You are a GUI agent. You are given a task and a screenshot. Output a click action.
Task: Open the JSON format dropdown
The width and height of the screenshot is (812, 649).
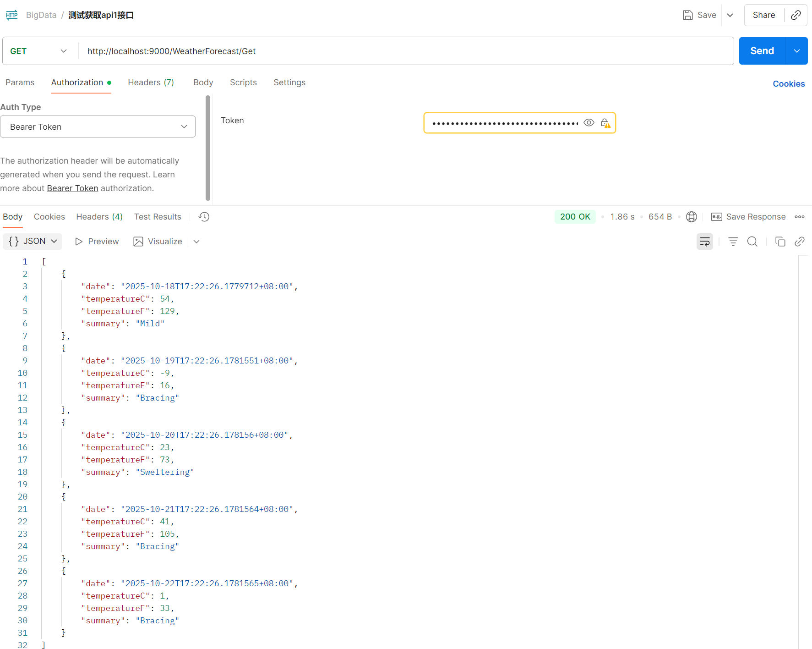(x=33, y=241)
